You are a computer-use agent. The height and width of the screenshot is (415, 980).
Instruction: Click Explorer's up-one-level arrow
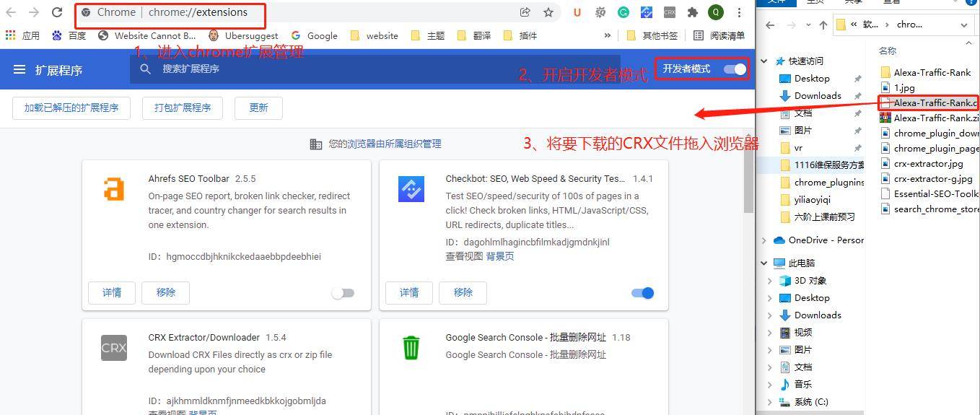click(x=823, y=25)
